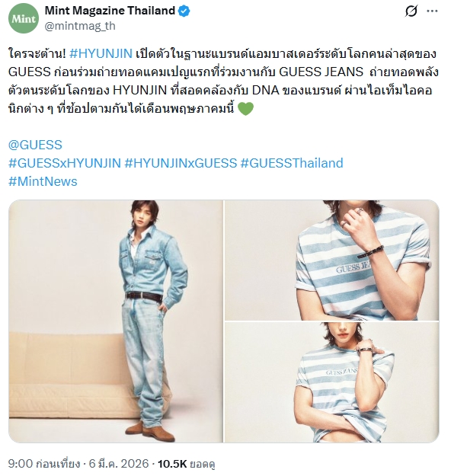
Task: Click the Thai tweet body text
Action: coord(223,81)
